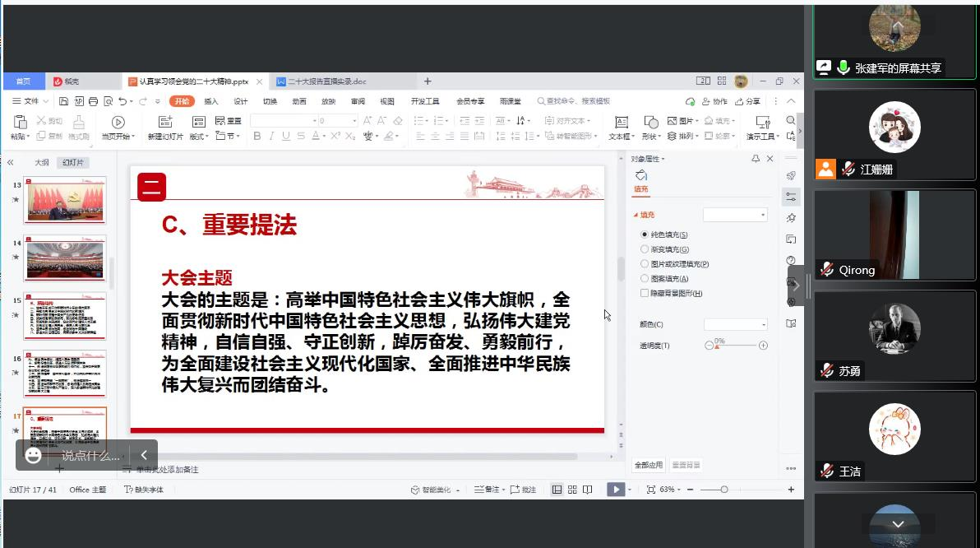
Task: Select Gradient Fill (渐变填充) radio button
Action: (645, 249)
